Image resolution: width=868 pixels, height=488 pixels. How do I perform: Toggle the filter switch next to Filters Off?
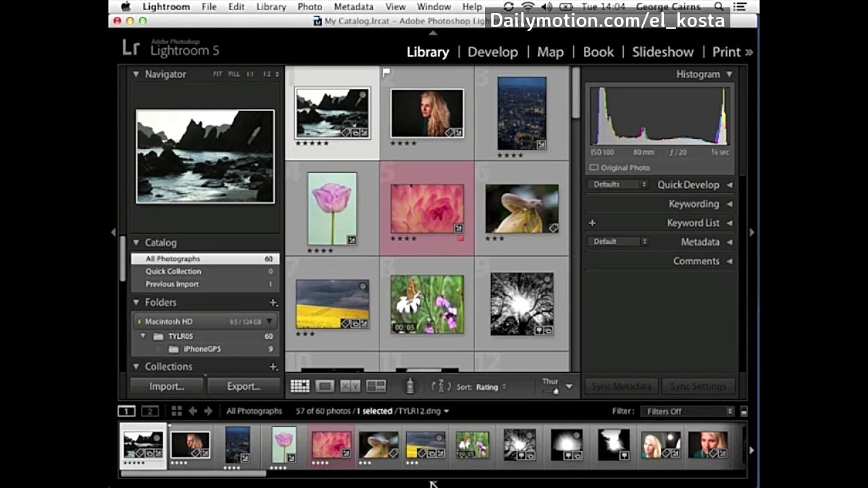click(x=744, y=411)
